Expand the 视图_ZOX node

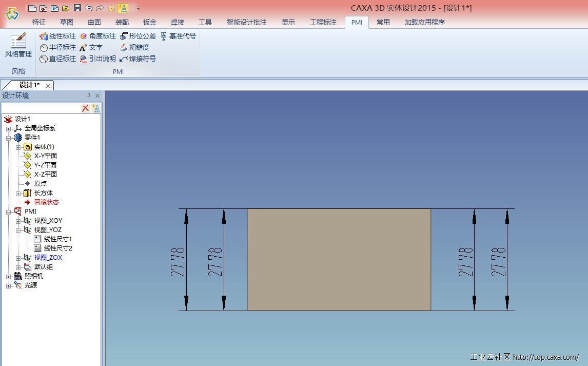[18, 258]
